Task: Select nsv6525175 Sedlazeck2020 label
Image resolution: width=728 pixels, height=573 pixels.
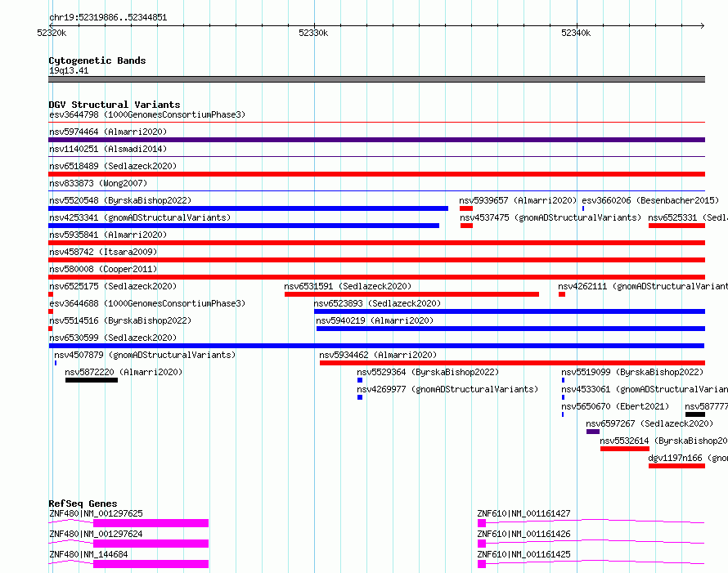Action: pos(113,286)
